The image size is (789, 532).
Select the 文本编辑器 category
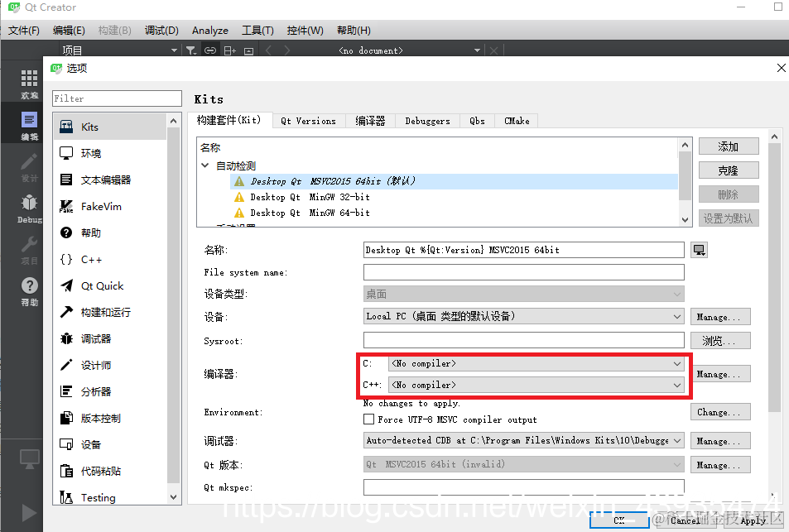[109, 180]
